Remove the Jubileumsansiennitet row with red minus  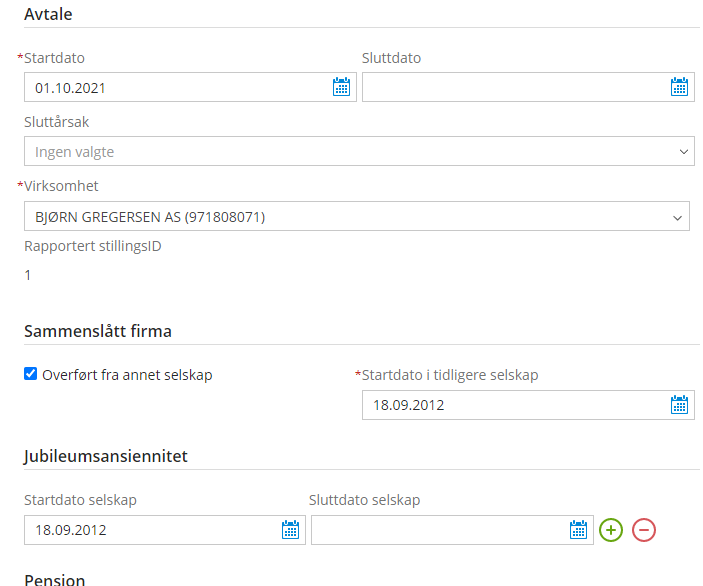pos(644,530)
